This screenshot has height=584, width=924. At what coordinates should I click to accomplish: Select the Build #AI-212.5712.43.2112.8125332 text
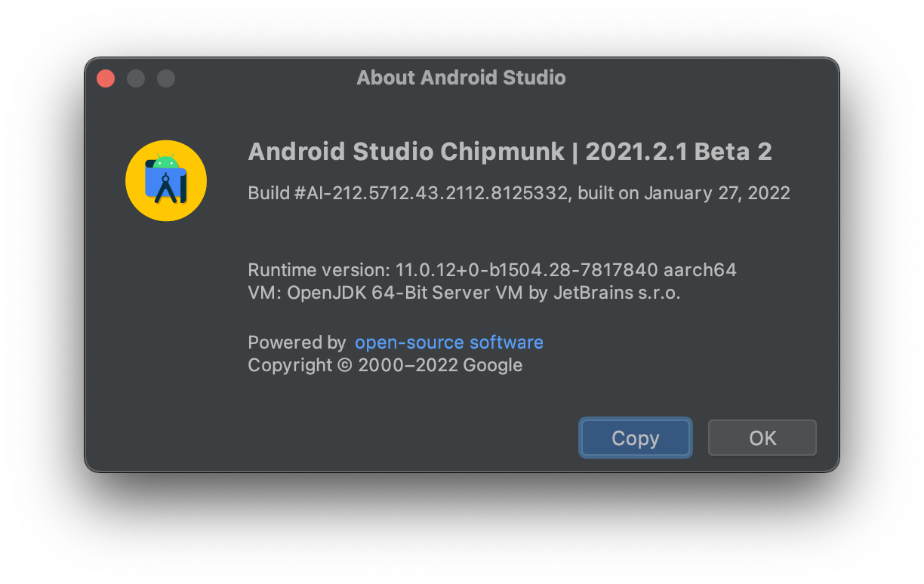[x=408, y=193]
